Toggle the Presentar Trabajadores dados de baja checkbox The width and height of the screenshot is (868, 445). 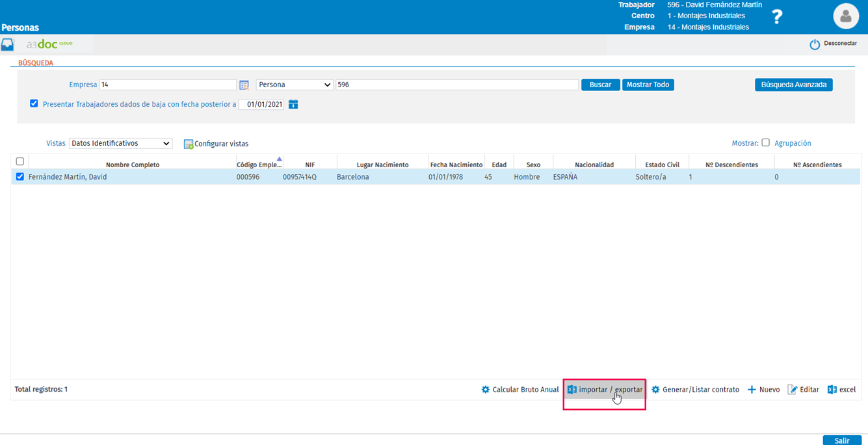pos(34,103)
